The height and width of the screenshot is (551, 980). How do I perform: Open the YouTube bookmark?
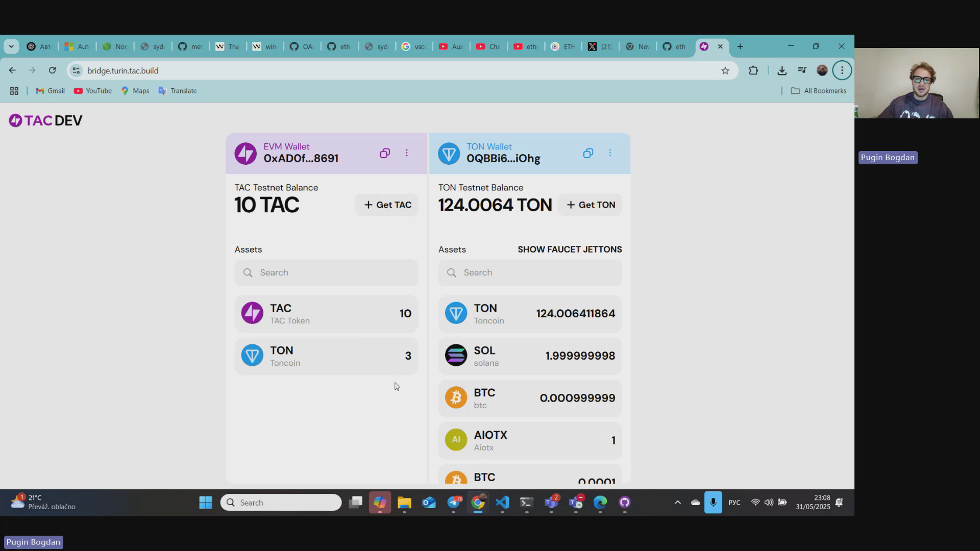pyautogui.click(x=92, y=91)
